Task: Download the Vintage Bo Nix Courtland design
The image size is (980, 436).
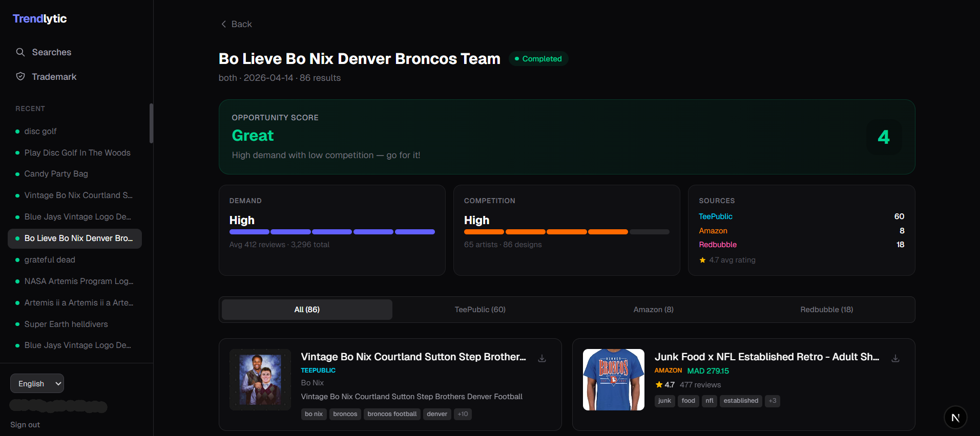Action: tap(542, 359)
